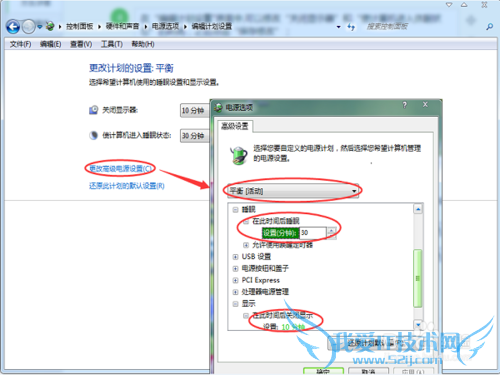Close the 电源选项 dialog
This screenshot has width=500, height=375.
click(425, 105)
